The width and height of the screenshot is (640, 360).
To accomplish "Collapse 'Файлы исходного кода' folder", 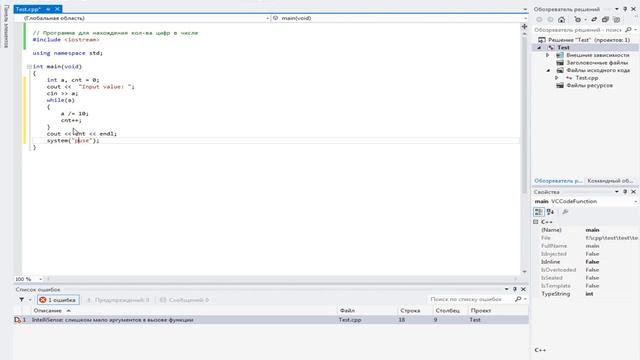I will click(x=548, y=71).
